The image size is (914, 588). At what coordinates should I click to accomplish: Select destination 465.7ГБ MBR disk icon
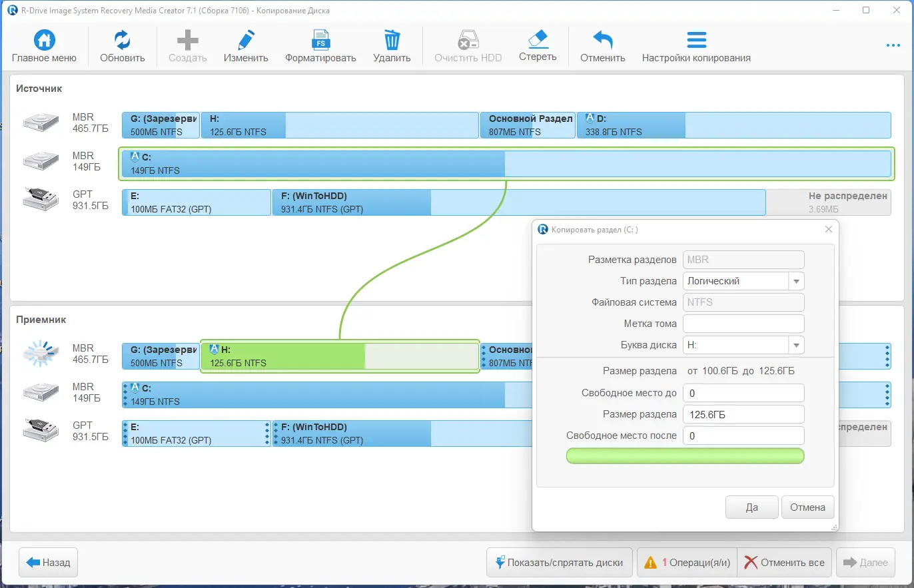click(x=41, y=354)
